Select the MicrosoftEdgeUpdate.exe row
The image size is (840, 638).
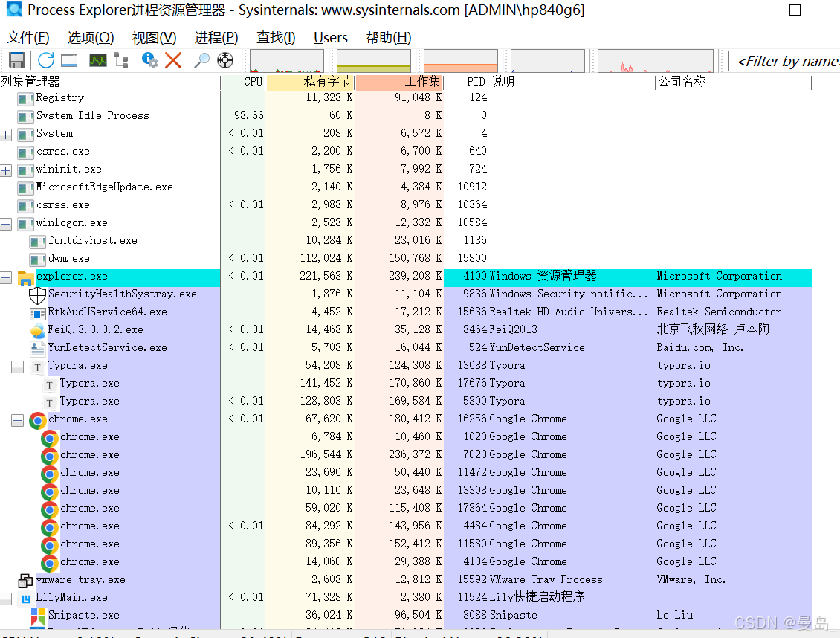tap(406, 187)
